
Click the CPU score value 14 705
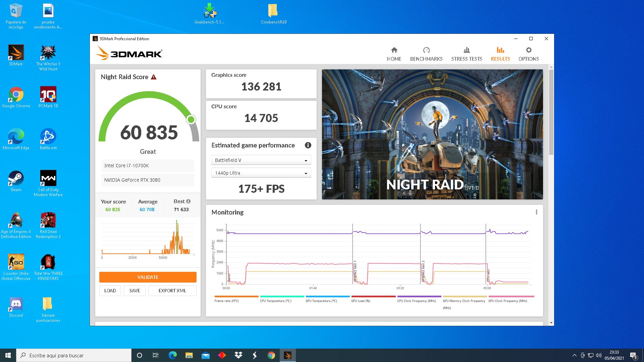[261, 118]
